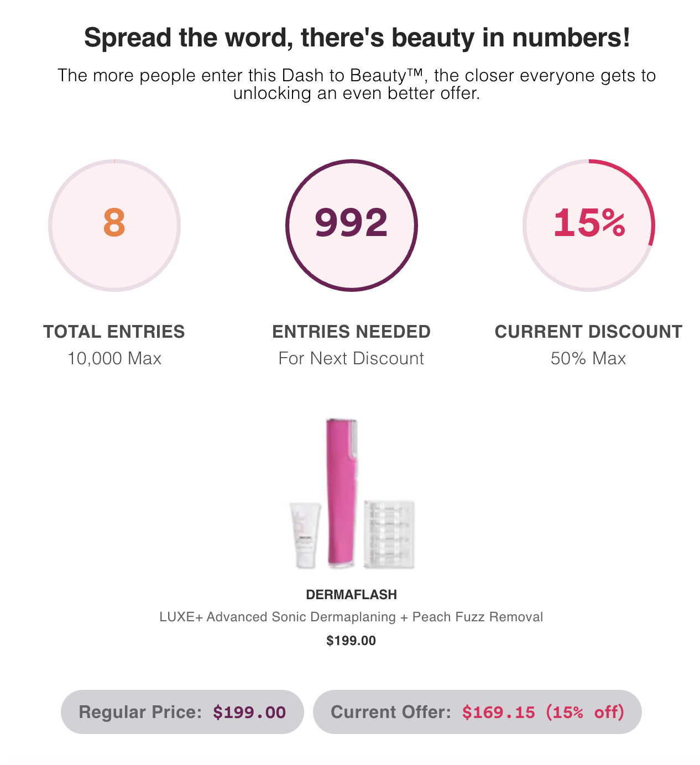Click the clear blade pack in product image

point(389,533)
